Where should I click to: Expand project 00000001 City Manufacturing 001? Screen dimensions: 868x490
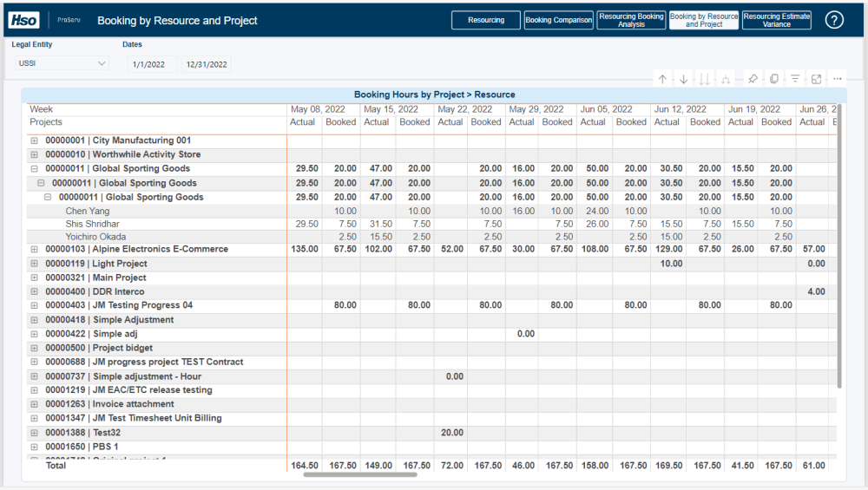(35, 140)
